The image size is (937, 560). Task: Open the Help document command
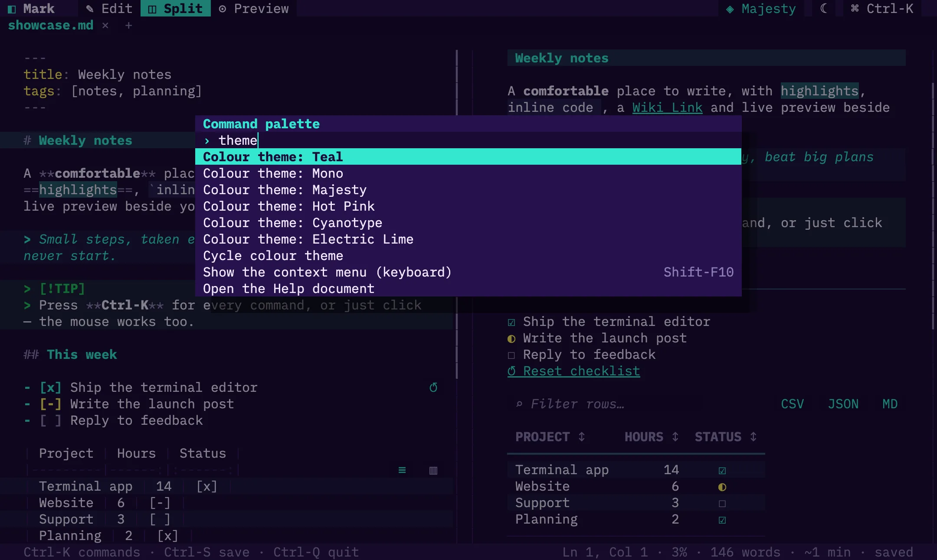pos(468,288)
